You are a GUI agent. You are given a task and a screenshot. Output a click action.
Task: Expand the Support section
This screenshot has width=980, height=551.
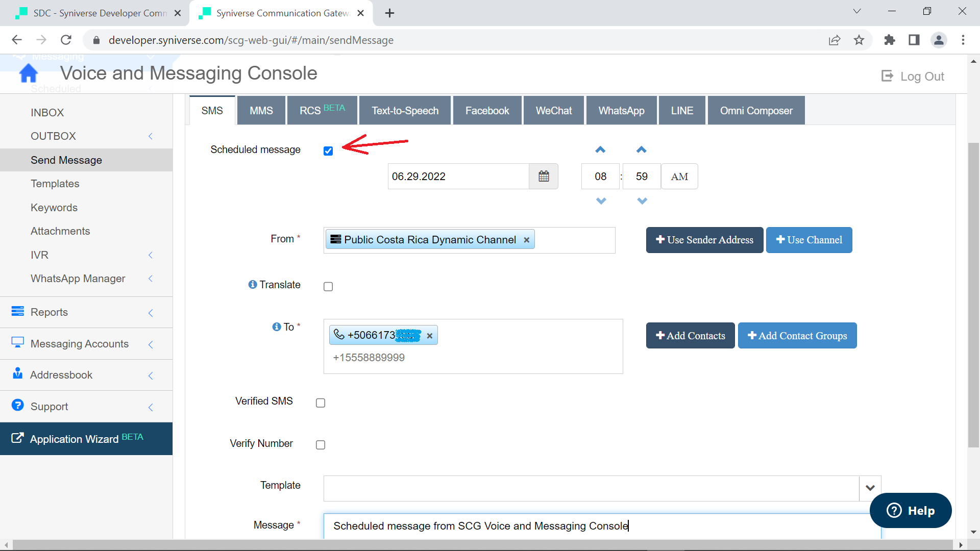151,407
